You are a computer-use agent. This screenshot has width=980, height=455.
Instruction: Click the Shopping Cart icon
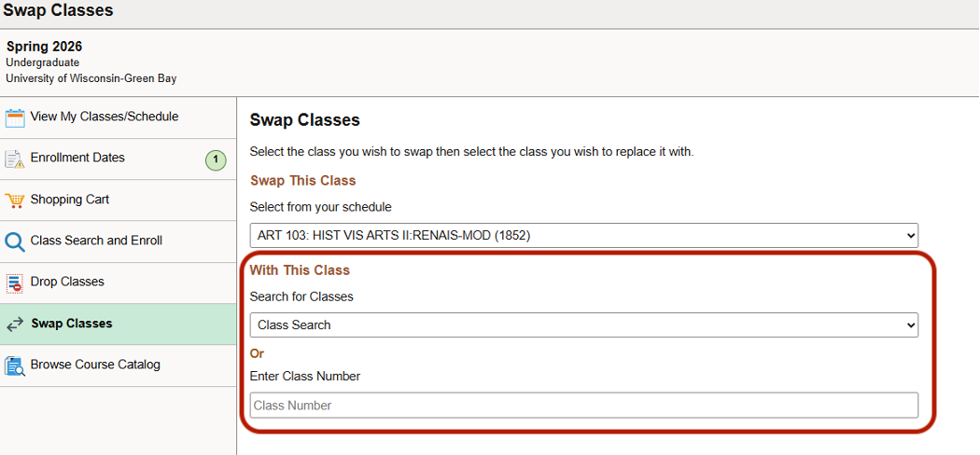(15, 200)
